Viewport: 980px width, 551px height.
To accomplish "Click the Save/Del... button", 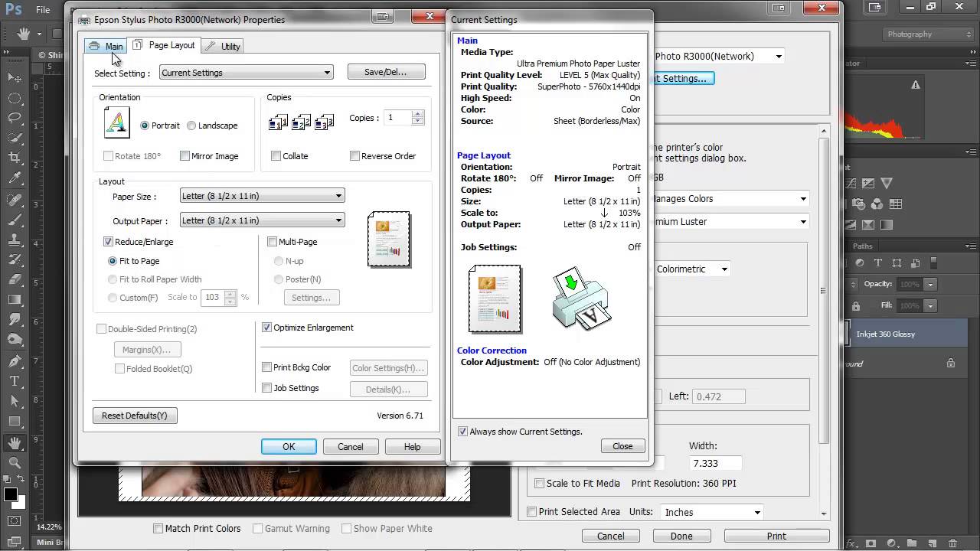I will tap(386, 72).
